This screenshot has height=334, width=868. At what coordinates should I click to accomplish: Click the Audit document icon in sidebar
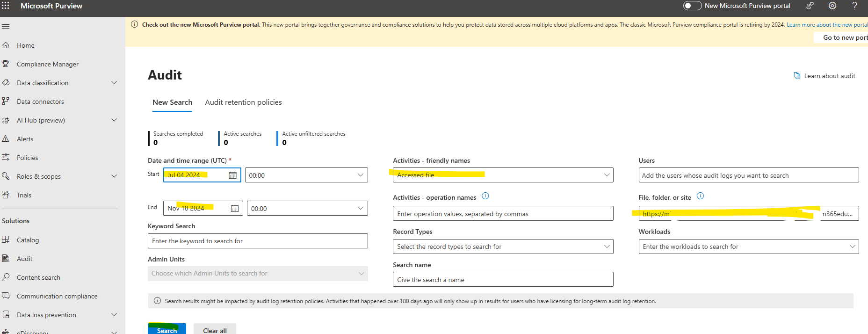coord(6,259)
